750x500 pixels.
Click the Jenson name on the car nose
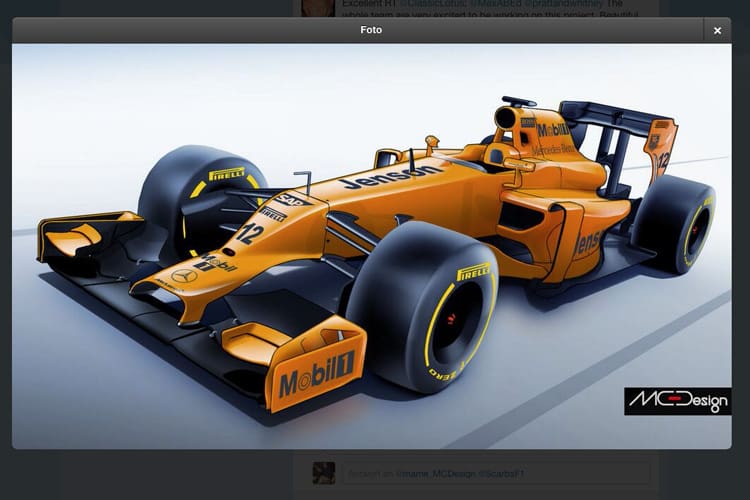pos(390,177)
